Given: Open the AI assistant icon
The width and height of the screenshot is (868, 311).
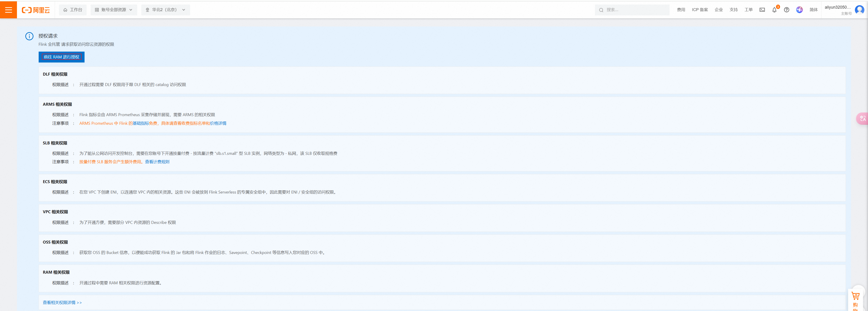Looking at the screenshot, I should 799,10.
